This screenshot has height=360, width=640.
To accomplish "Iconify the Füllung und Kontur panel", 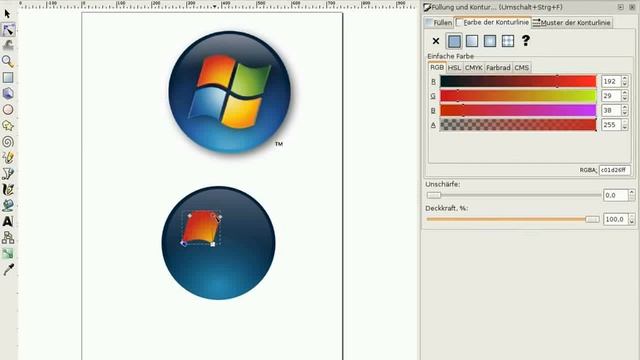I will (620, 7).
